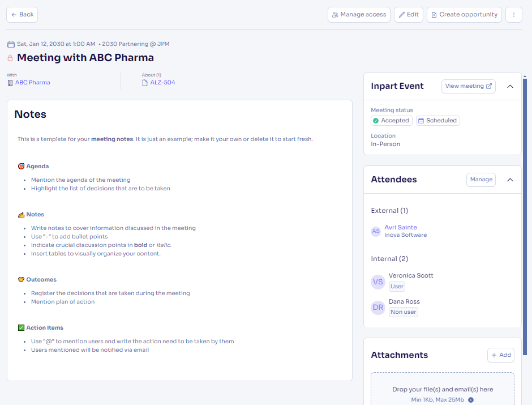Click the DR avatar for Dana Ross
The height and width of the screenshot is (405, 532).
click(378, 308)
